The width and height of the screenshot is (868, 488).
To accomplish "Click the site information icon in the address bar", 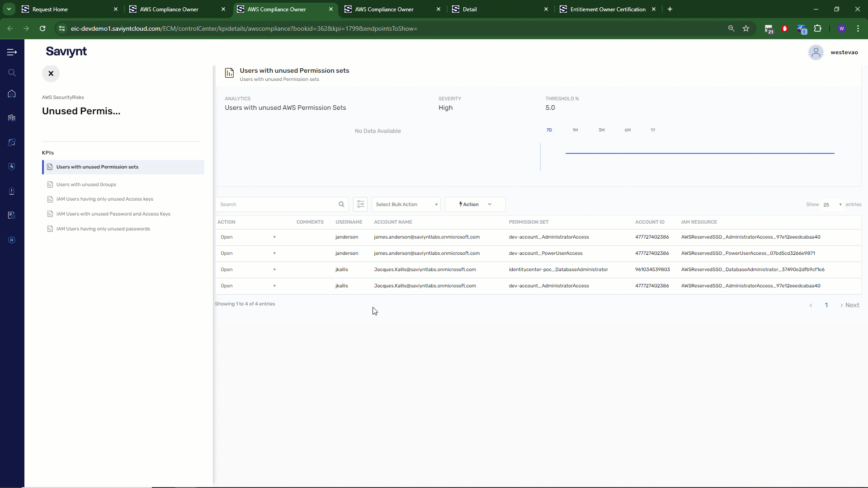I will pos(62,28).
